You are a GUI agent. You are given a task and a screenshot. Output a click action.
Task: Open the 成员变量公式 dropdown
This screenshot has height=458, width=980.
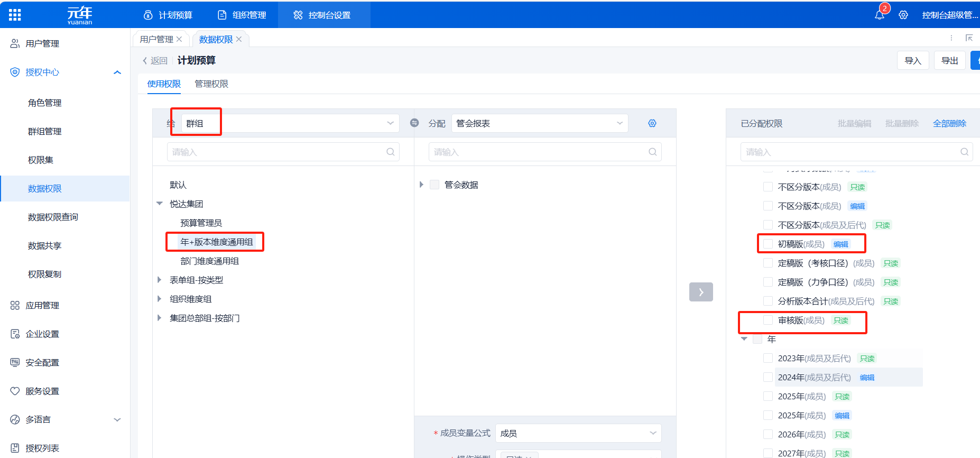coord(578,433)
